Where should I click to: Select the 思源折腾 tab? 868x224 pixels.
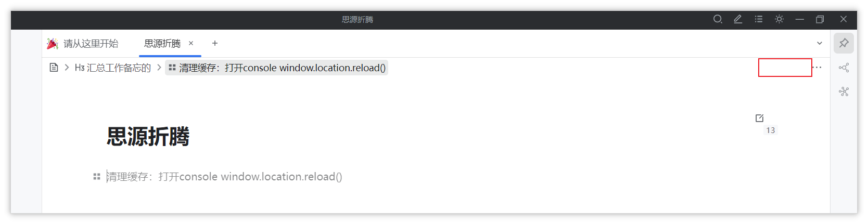(x=162, y=44)
